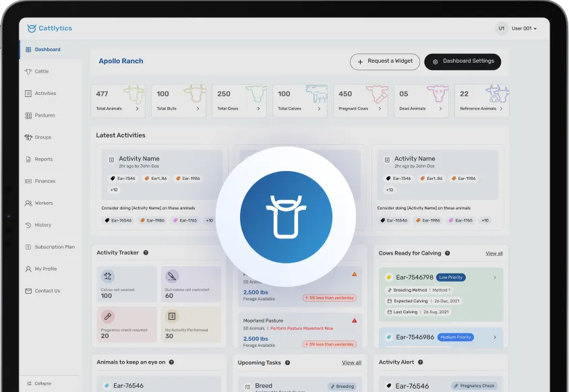The width and height of the screenshot is (569, 392).
Task: Click the No Activity Performed icon
Action: point(172,316)
